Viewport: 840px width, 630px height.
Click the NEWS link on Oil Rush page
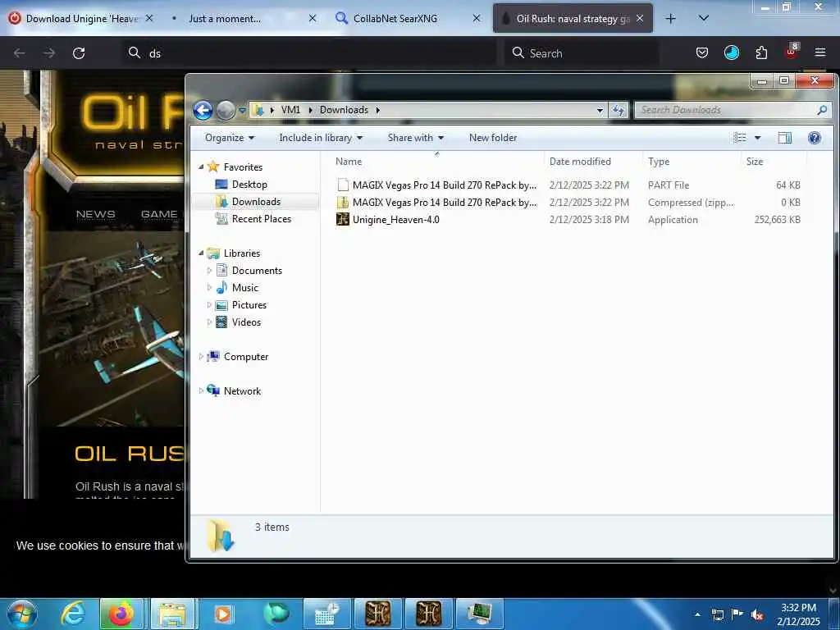[x=95, y=214]
